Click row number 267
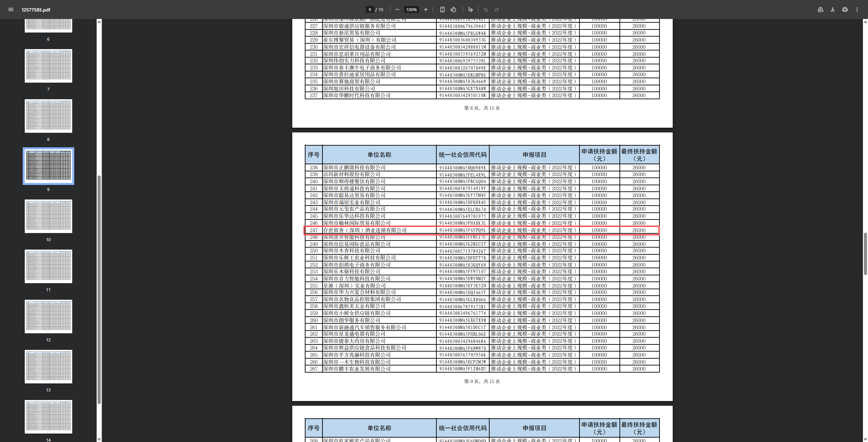This screenshot has height=442, width=868. click(x=314, y=369)
